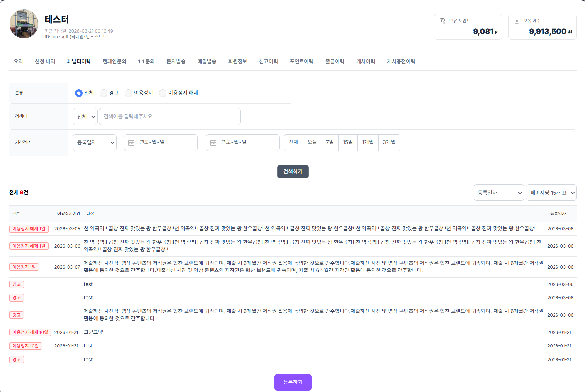Viewport: 585px width, 392px height.
Task: Select the 경고 radio button
Action: pyautogui.click(x=103, y=93)
